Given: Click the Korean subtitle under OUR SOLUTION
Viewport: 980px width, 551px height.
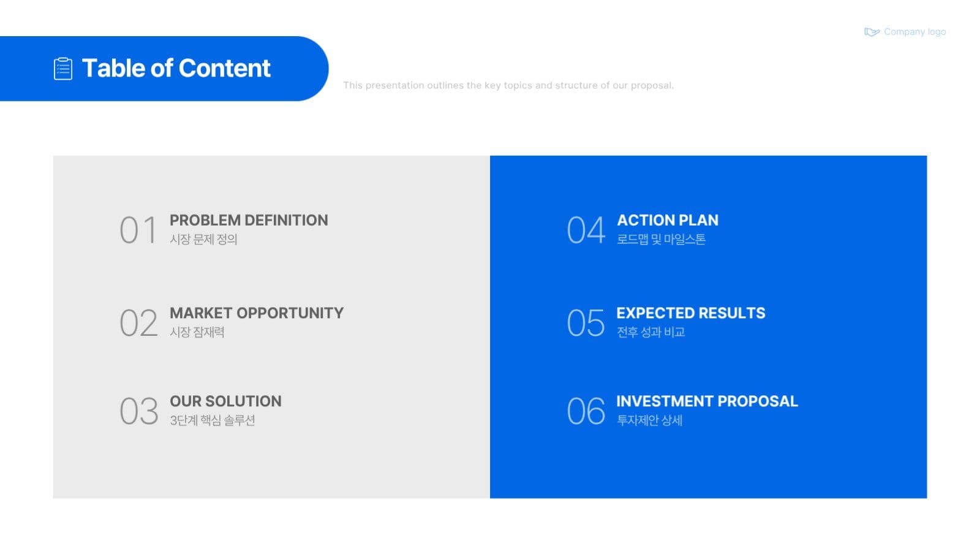Looking at the screenshot, I should 212,420.
